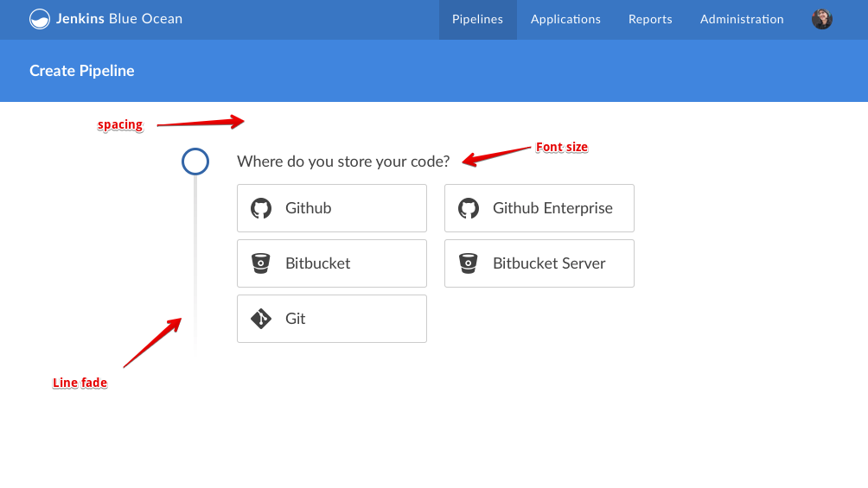Image resolution: width=868 pixels, height=488 pixels.
Task: Click the Bitbucket bucket icon
Action: pos(261,263)
